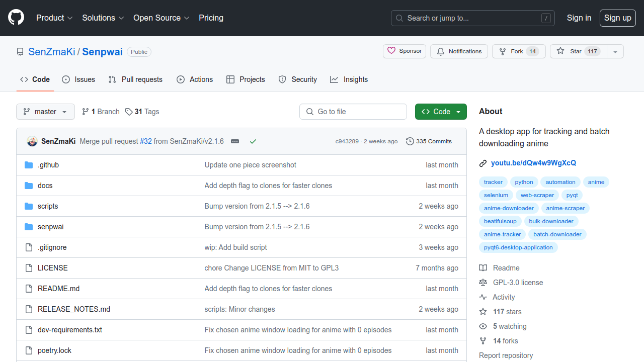Select the pyqt6-desktop-application topic tag
The height and width of the screenshot is (362, 644).
(518, 247)
